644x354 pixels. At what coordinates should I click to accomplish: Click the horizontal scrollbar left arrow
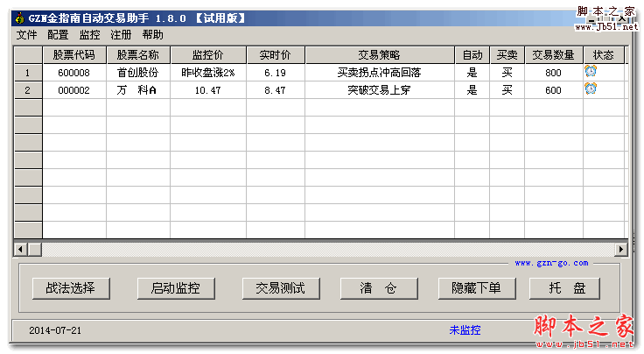click(x=20, y=249)
